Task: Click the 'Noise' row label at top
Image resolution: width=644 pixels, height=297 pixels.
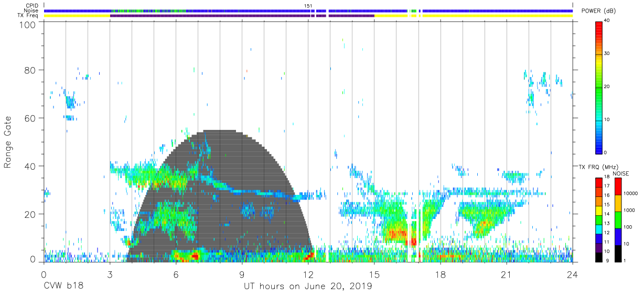Action: [x=31, y=10]
